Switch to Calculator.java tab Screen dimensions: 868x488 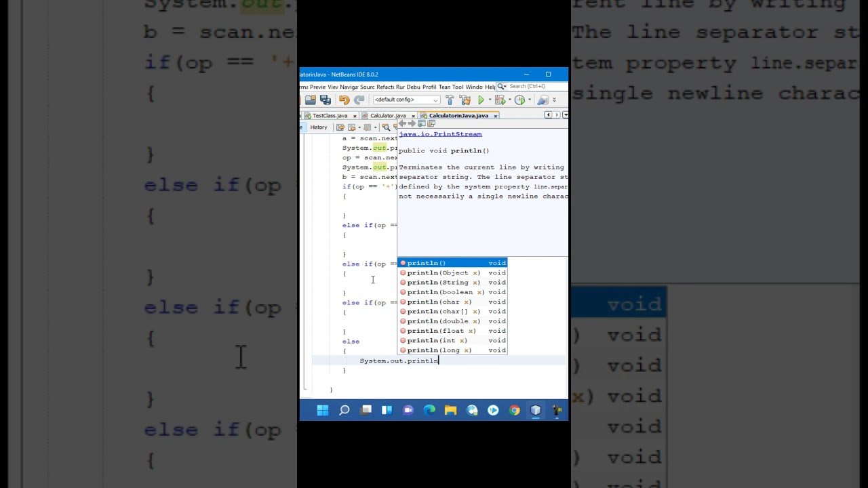388,115
